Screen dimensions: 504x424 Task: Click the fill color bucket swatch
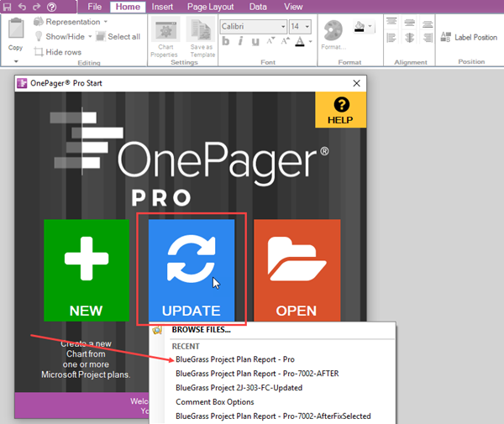360,26
